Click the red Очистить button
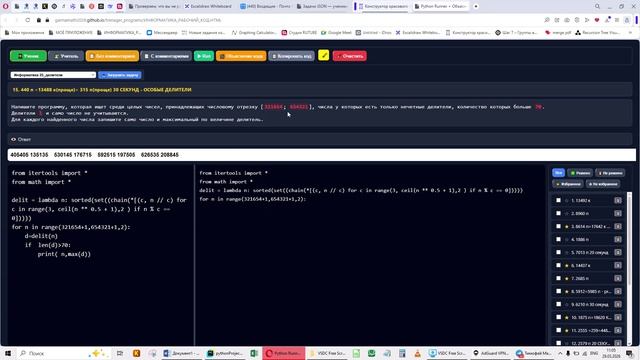Viewport: 640px width, 360px height. pos(350,56)
